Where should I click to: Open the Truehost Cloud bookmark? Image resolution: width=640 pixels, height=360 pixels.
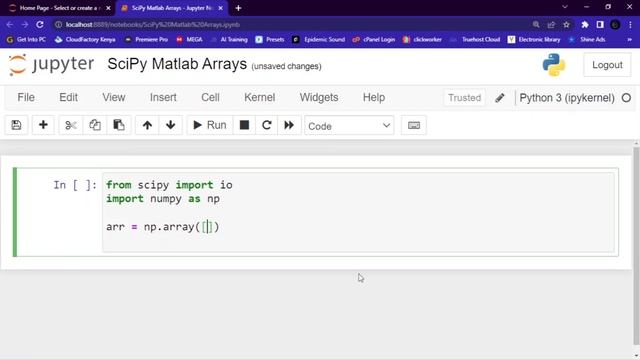[x=475, y=40]
